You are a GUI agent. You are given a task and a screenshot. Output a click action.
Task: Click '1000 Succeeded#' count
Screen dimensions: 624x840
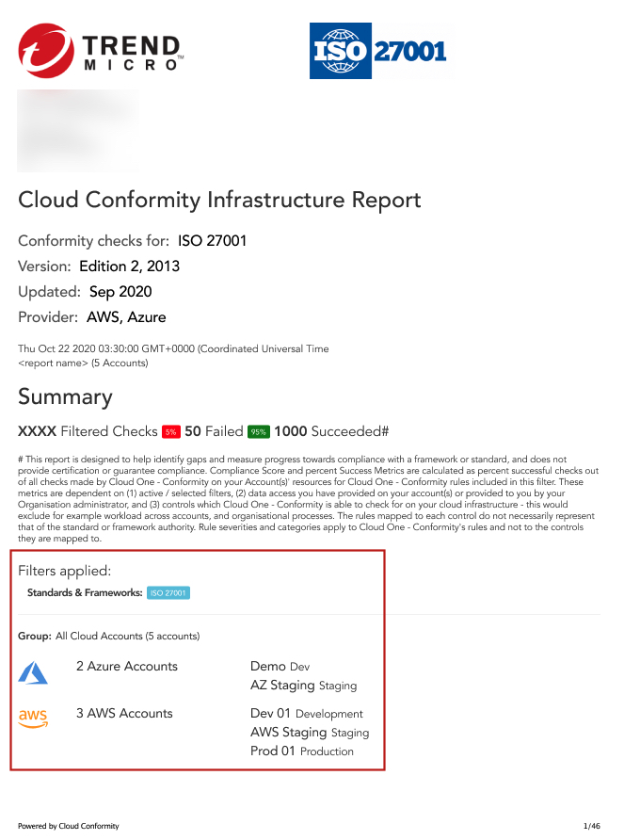(331, 431)
